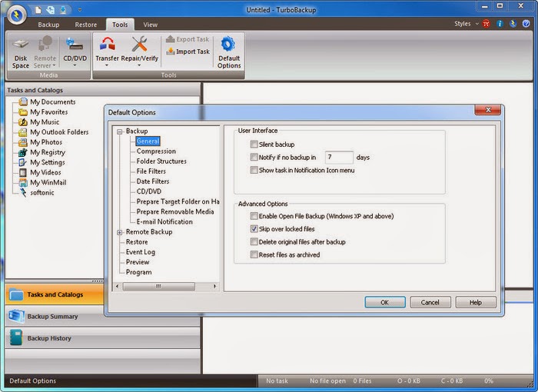This screenshot has width=538, height=392.
Task: Click OK in Default Options dialog
Action: 384,302
